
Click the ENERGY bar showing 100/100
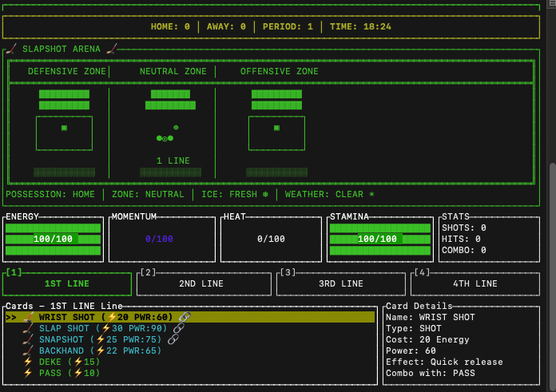click(54, 240)
